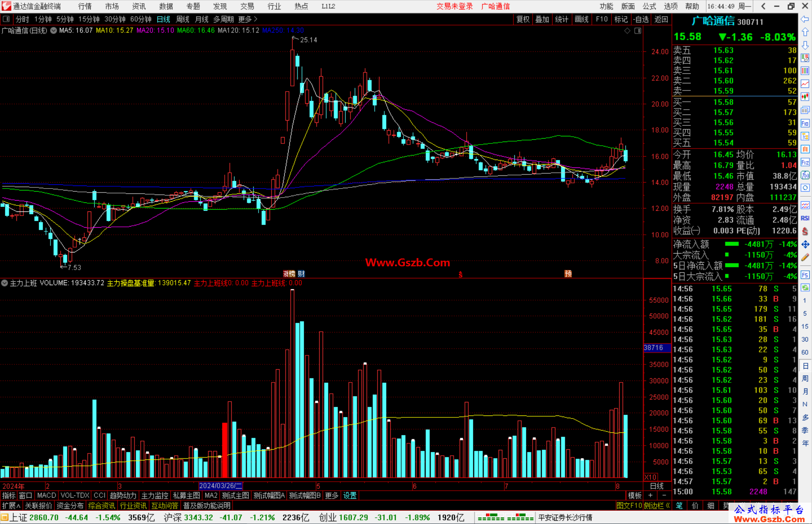Click the up arrow icon in right sidebar
The height and width of the screenshot is (524, 812).
pyautogui.click(x=805, y=32)
